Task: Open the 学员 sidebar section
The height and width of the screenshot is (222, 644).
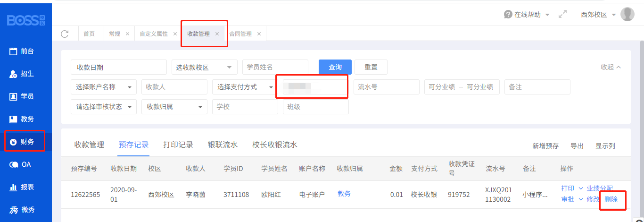Action: [x=26, y=96]
